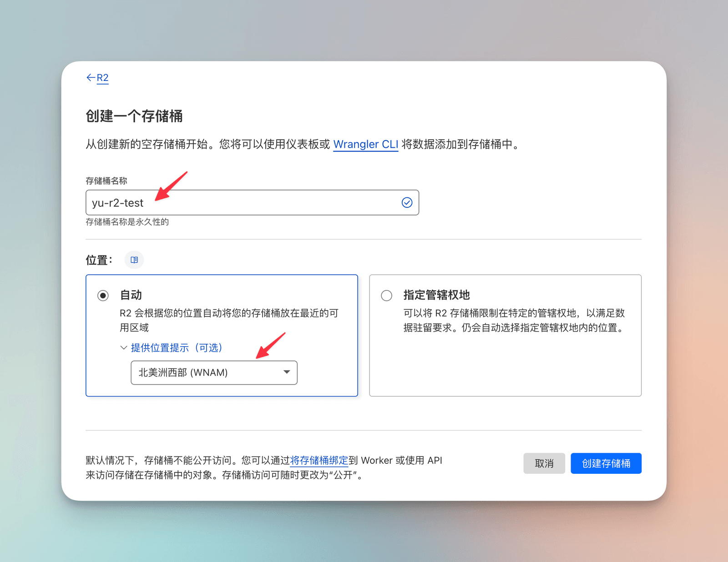The image size is (728, 562).
Task: Click the validation checkmark icon in name field
Action: (x=407, y=203)
